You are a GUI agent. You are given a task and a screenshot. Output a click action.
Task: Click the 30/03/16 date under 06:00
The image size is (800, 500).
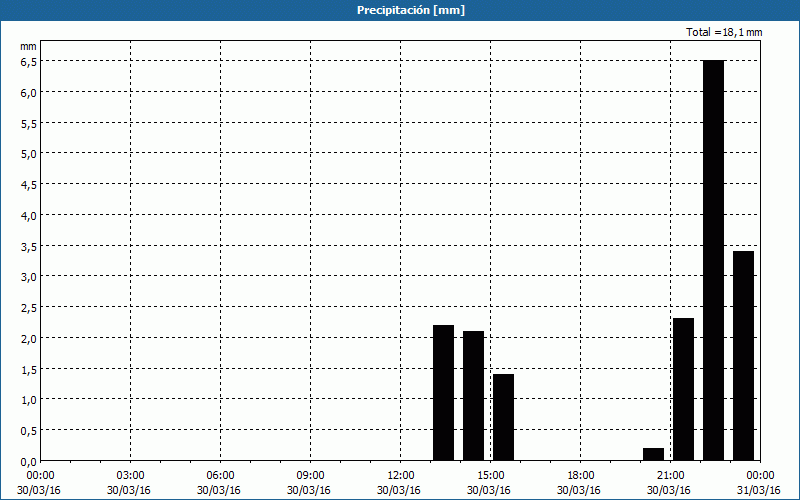tap(219, 490)
